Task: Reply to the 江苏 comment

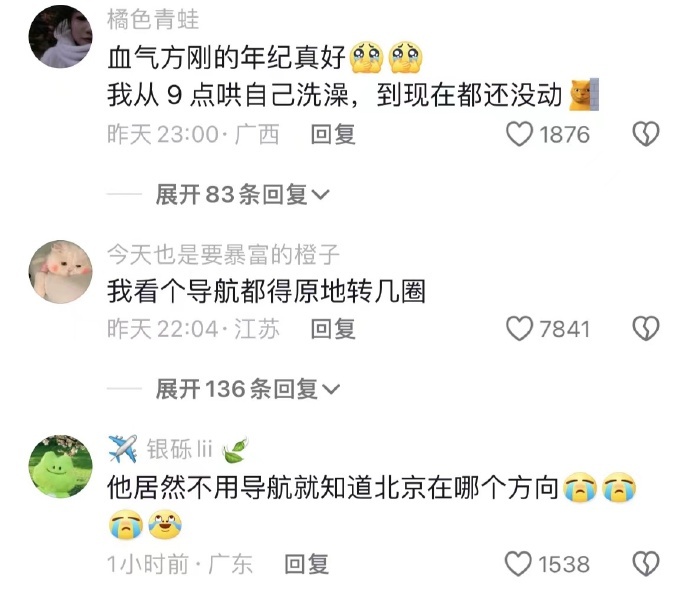Action: click(333, 329)
